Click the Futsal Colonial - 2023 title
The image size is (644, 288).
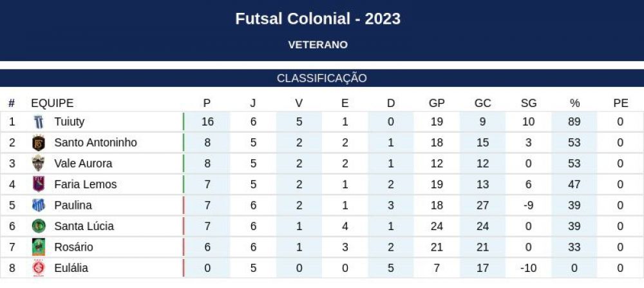tap(318, 19)
